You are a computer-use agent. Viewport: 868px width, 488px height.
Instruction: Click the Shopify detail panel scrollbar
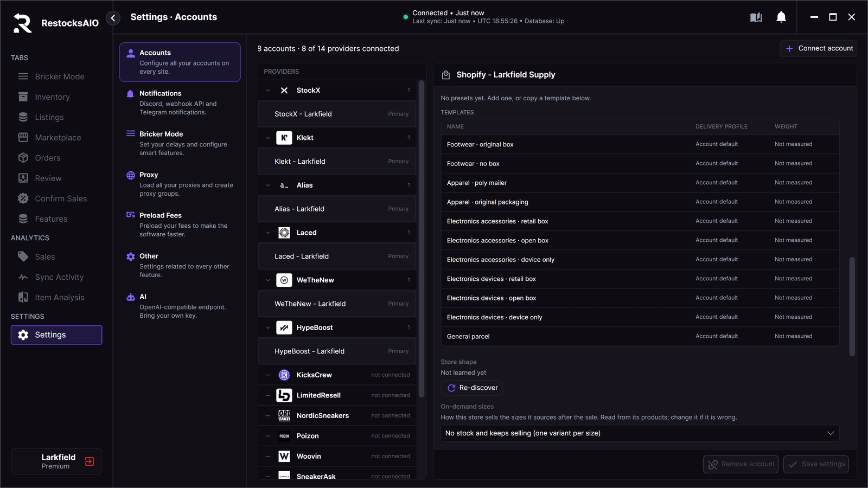click(x=852, y=306)
